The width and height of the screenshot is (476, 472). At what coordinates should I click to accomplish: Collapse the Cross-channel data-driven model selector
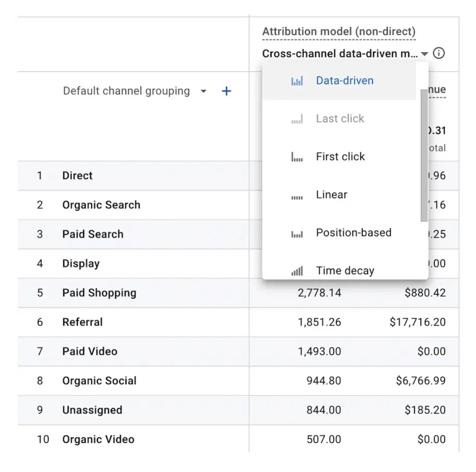(425, 53)
